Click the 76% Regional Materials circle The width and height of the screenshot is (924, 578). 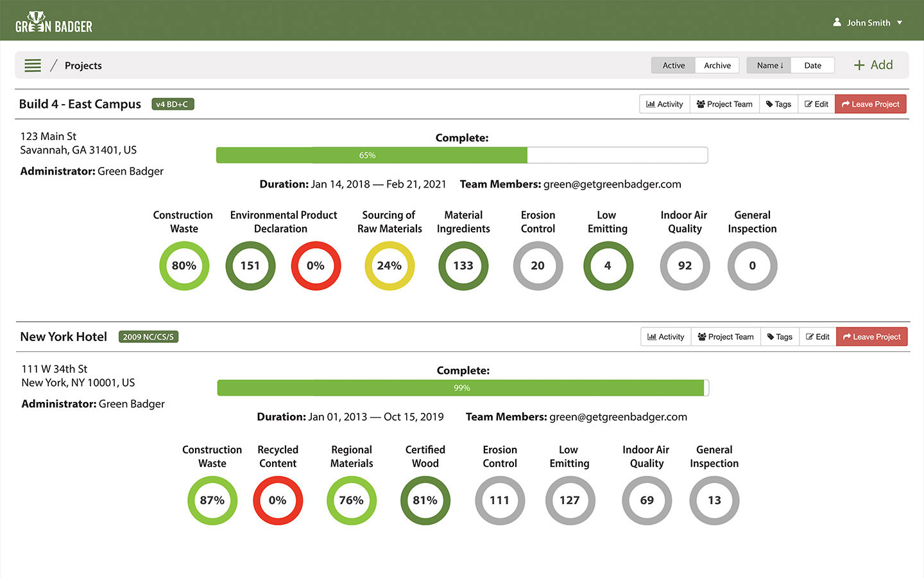pos(352,500)
